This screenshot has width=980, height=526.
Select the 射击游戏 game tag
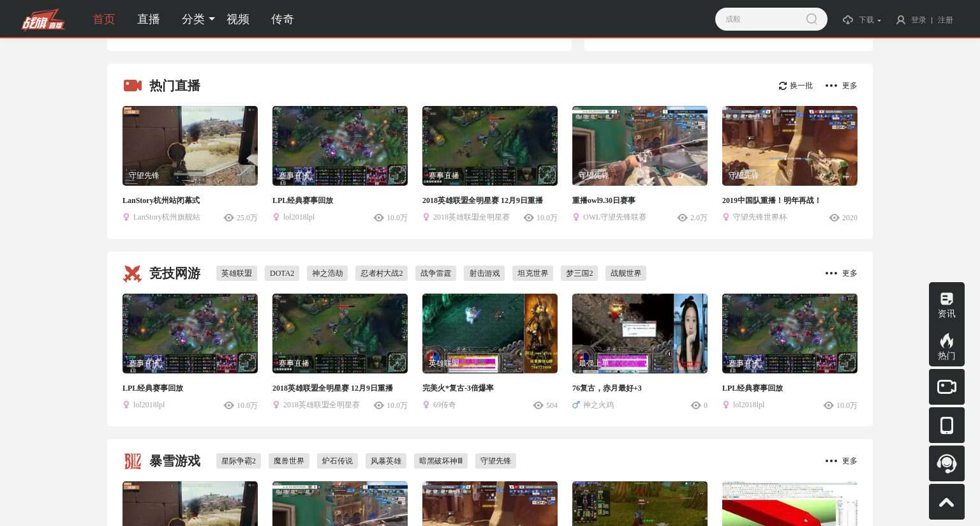click(x=484, y=273)
